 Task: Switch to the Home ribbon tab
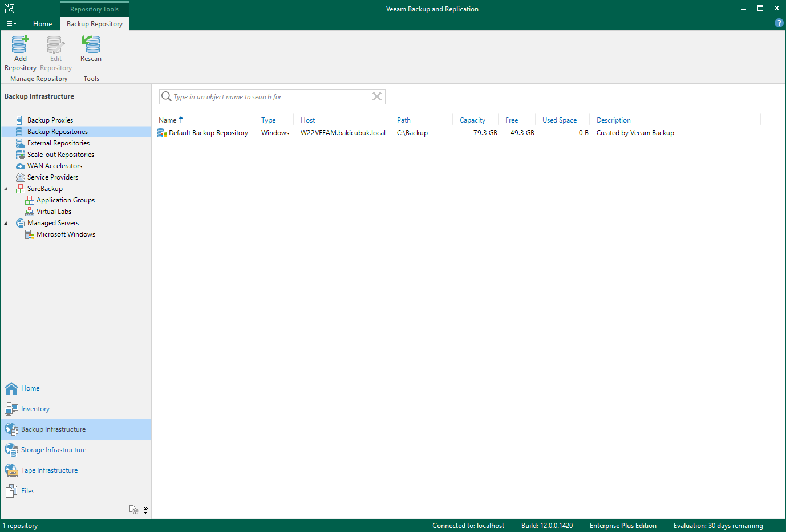click(x=43, y=23)
